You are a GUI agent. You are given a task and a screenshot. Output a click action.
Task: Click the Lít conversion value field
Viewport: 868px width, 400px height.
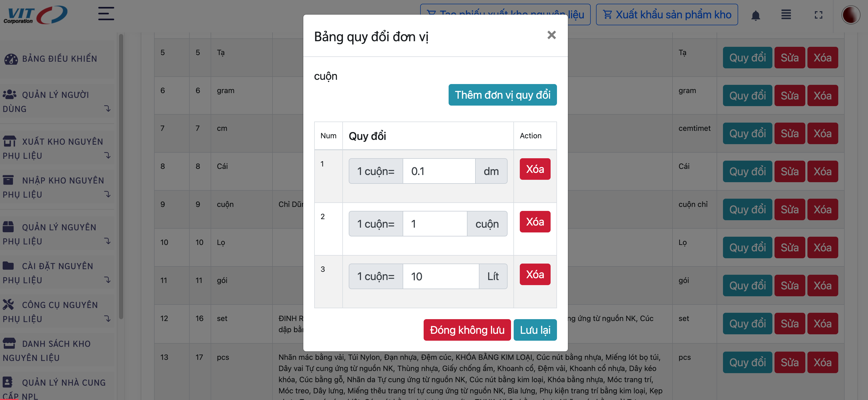440,276
